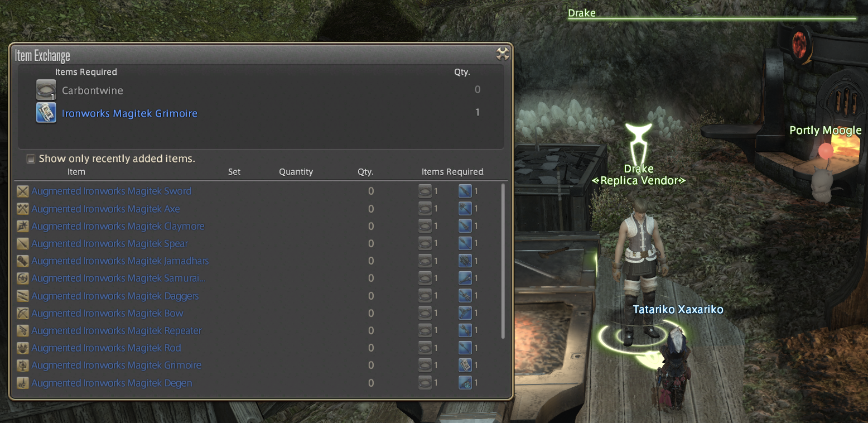Click the Augmented Ironworks Magitek Bow icon
Screen dimensions: 868x423
coord(23,313)
